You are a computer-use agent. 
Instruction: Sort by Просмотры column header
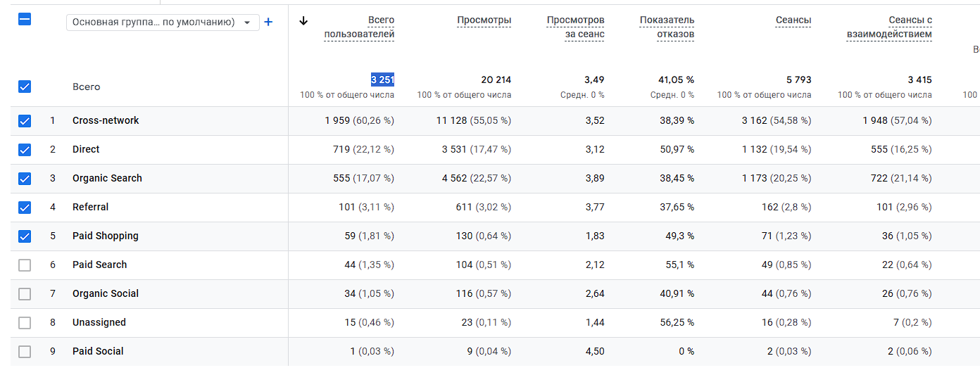(484, 20)
